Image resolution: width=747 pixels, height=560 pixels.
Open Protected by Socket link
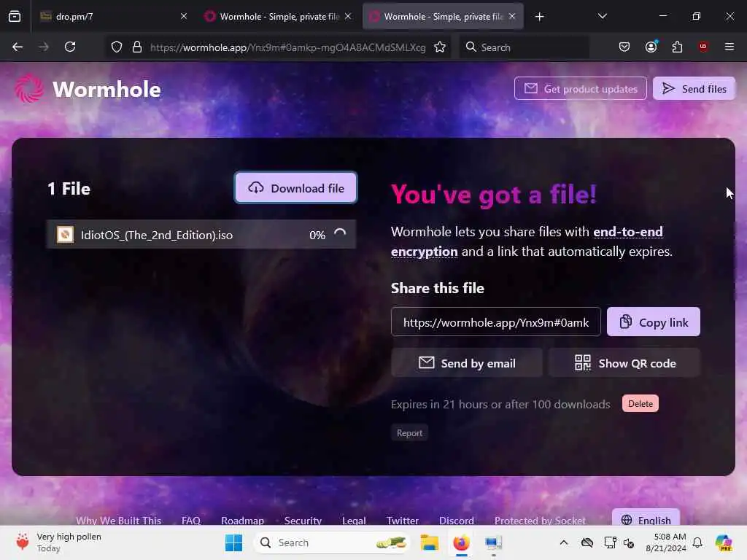[540, 521]
